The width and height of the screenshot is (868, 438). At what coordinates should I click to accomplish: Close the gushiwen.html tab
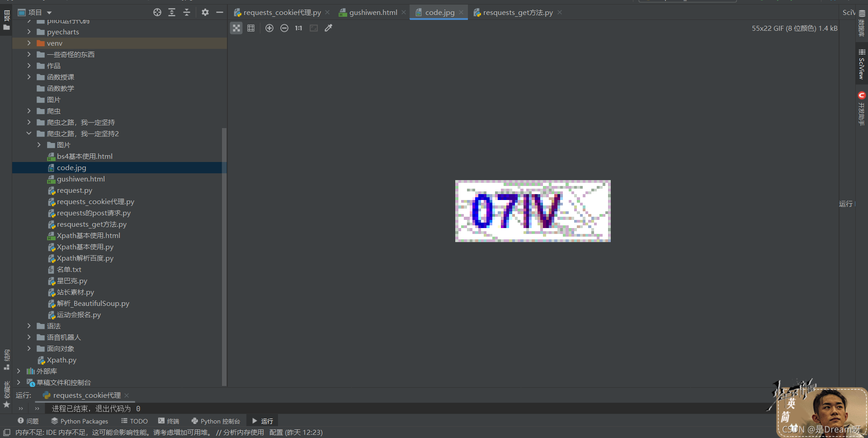(404, 13)
